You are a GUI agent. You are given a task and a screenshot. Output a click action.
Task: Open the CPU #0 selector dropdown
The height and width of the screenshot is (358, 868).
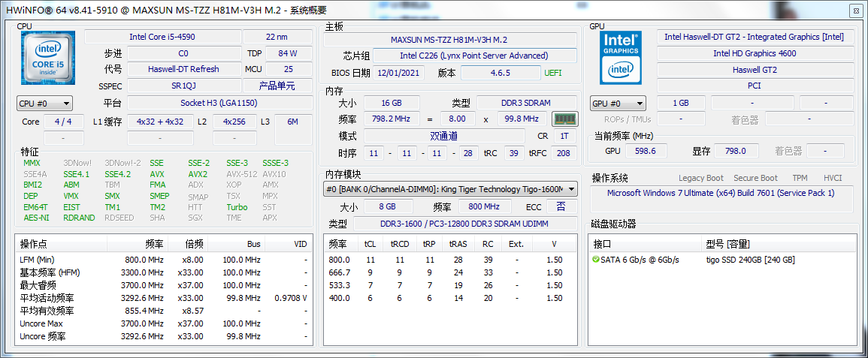44,104
